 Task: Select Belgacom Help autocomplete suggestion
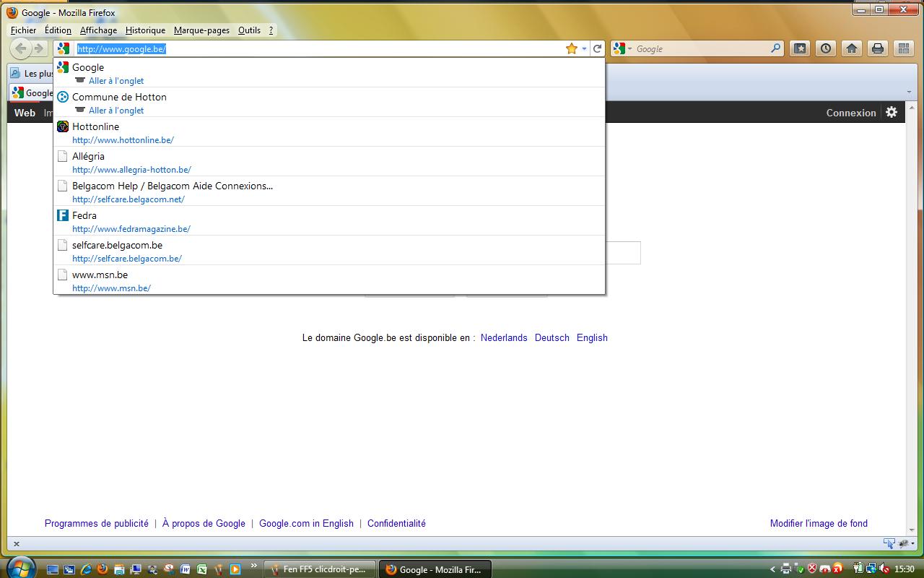(329, 191)
